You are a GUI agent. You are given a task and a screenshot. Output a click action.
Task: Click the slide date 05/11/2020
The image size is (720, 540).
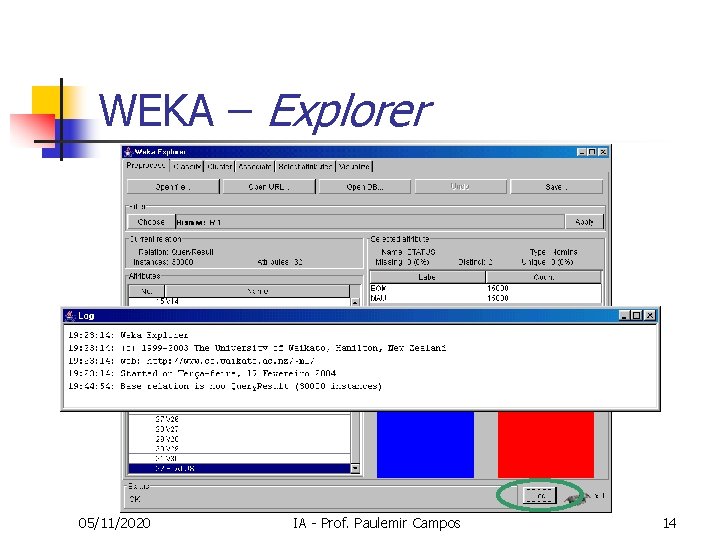coord(114,523)
